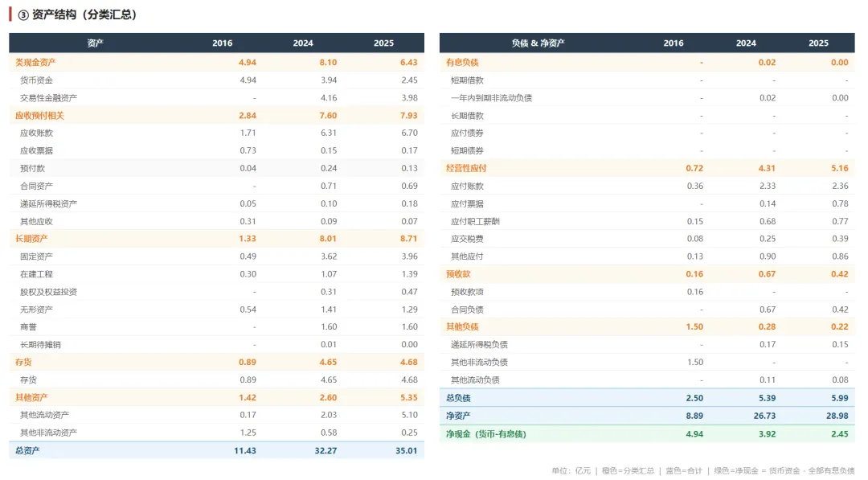The height and width of the screenshot is (480, 868).
Task: Click the footer note starting with 单位：亿元
Action: point(702,470)
